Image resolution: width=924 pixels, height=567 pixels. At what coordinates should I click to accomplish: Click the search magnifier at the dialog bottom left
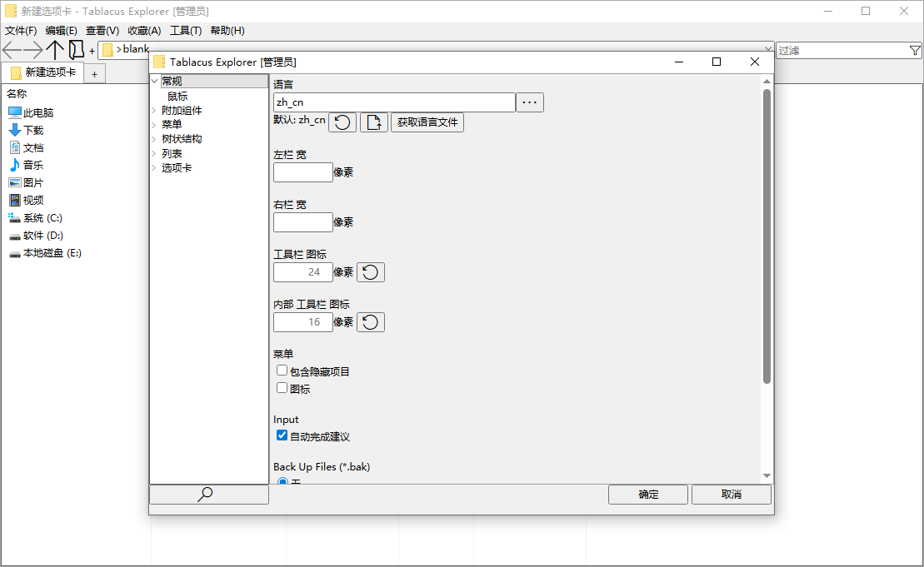point(205,494)
